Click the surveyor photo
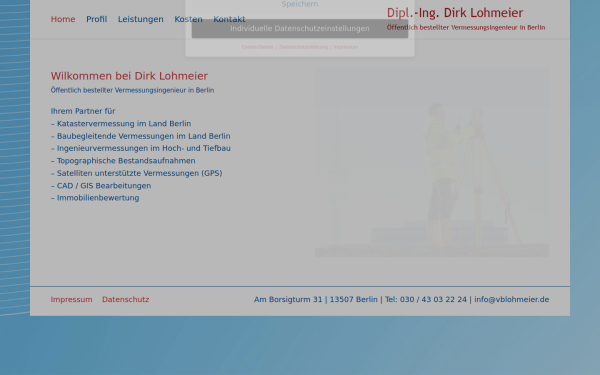 [432, 162]
